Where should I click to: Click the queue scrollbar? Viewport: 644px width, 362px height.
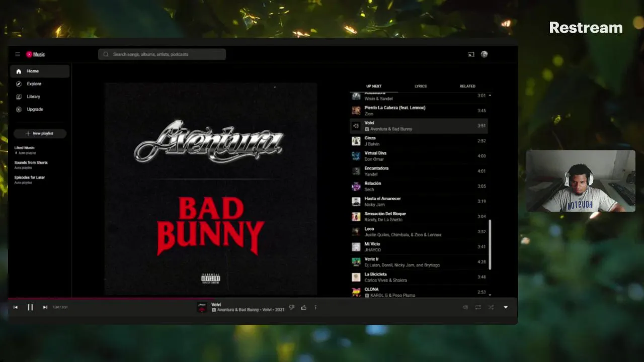(x=490, y=244)
